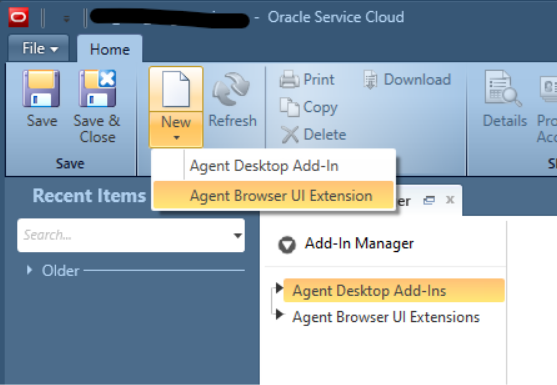
Task: Click the Refresh icon
Action: click(x=231, y=89)
